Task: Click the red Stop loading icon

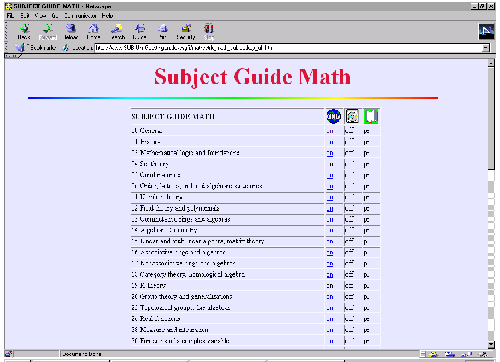Action: [209, 32]
